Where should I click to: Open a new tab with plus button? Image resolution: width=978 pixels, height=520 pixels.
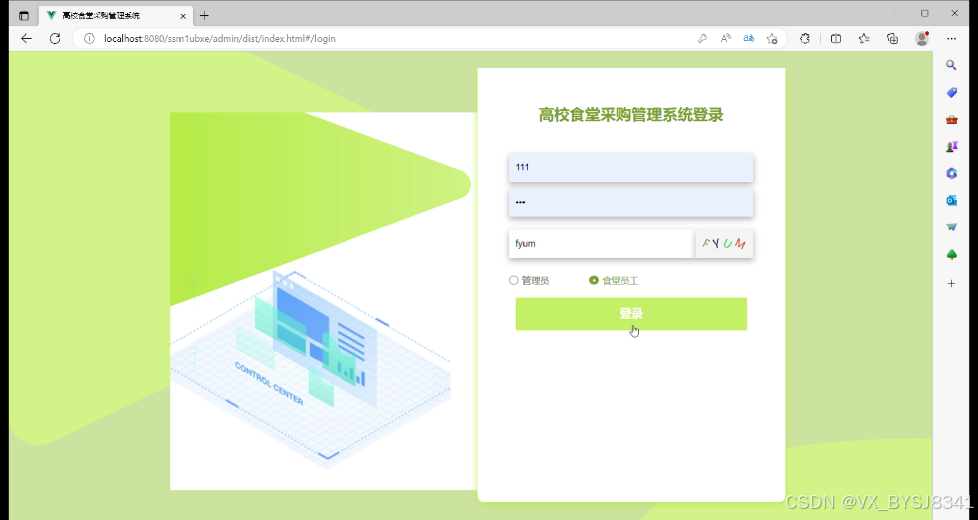click(x=204, y=16)
